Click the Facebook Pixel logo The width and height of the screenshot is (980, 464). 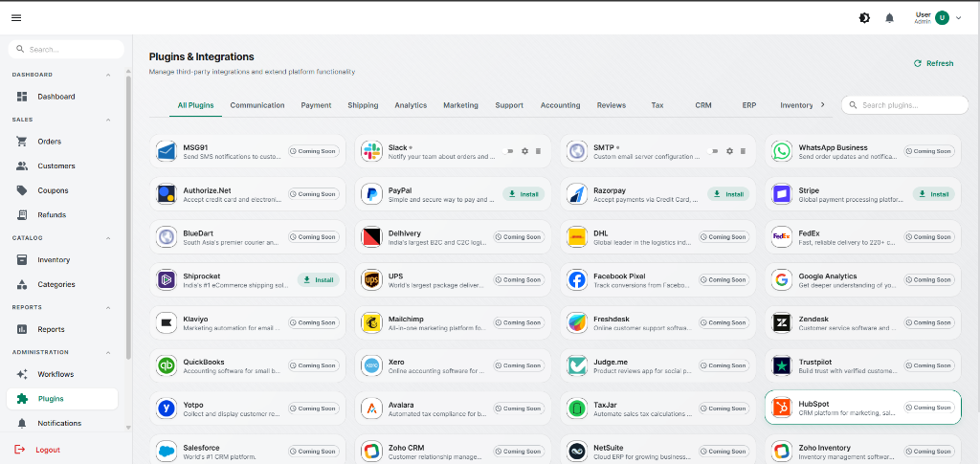[x=576, y=279]
